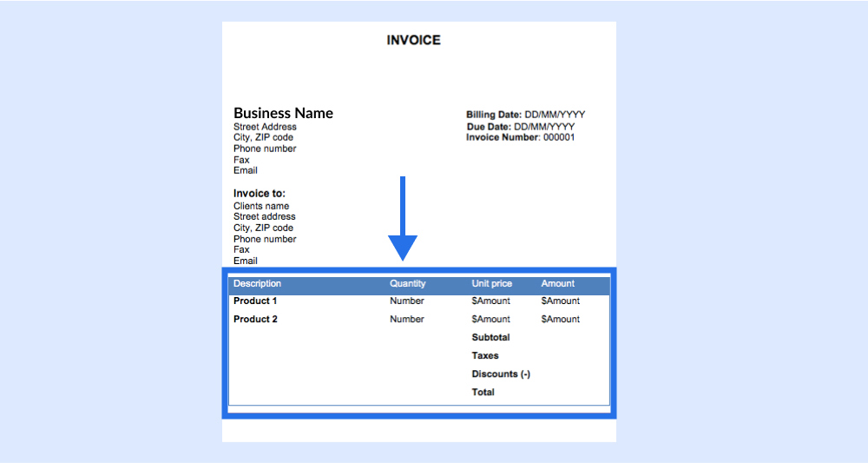Screen dimensions: 868x463
Task: Click the Amount column header
Action: pyautogui.click(x=557, y=284)
